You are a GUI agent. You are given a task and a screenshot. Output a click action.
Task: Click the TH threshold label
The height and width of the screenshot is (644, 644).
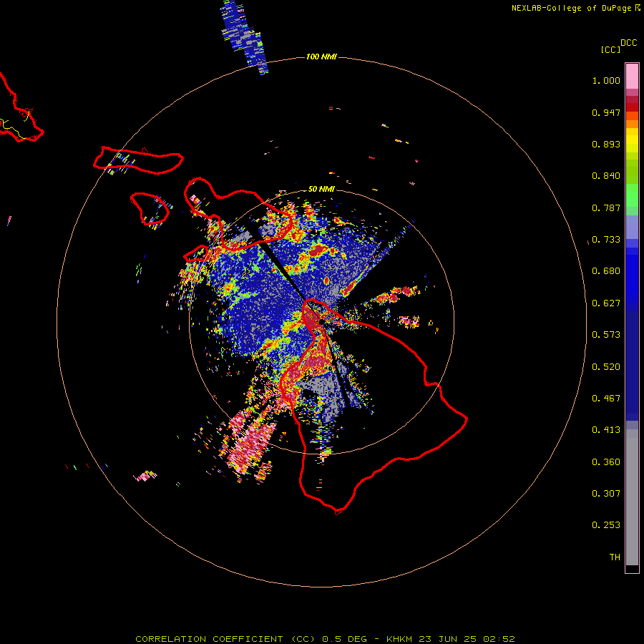[615, 557]
